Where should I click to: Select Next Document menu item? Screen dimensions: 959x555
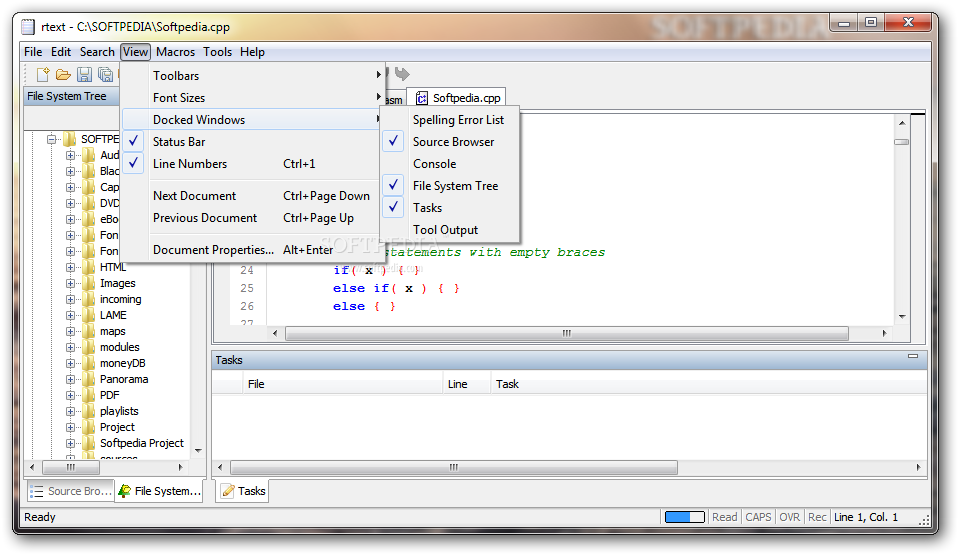pyautogui.click(x=251, y=196)
